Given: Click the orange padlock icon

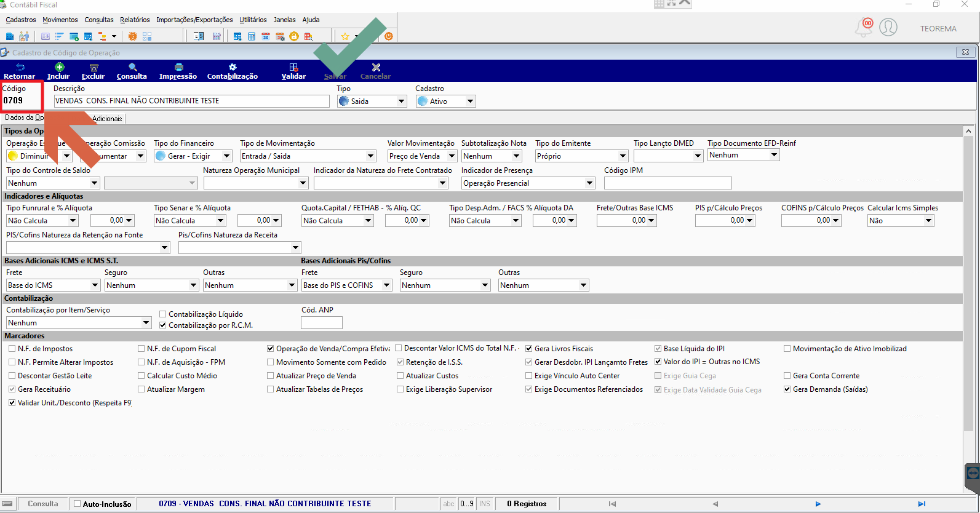Looking at the screenshot, I should coord(293,36).
